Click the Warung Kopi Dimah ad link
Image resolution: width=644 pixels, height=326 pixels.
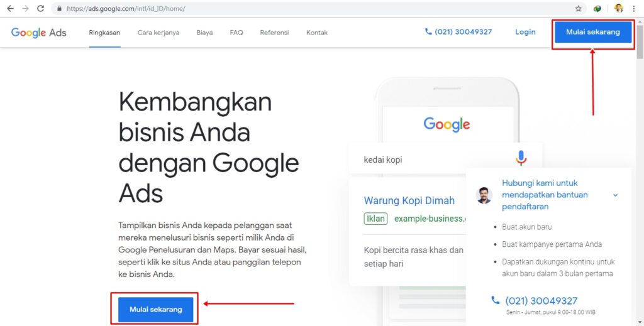409,200
